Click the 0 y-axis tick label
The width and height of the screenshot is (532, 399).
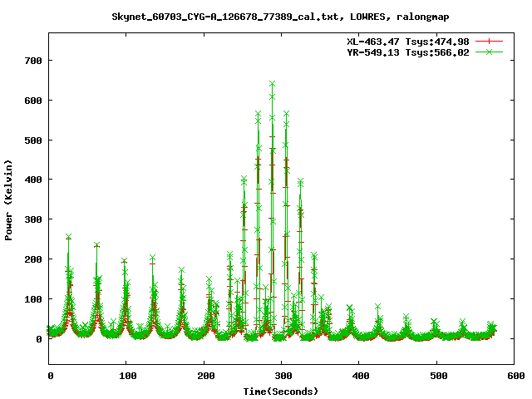coord(39,339)
